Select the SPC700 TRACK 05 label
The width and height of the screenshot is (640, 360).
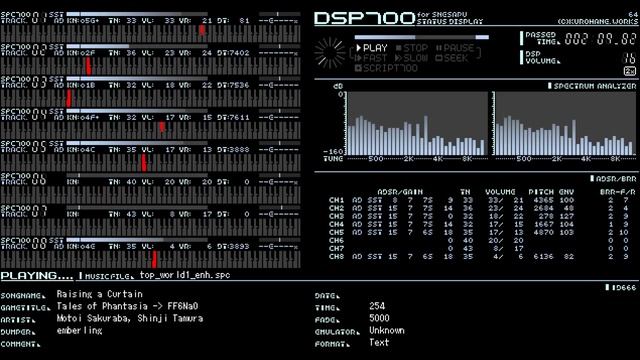pos(24,147)
